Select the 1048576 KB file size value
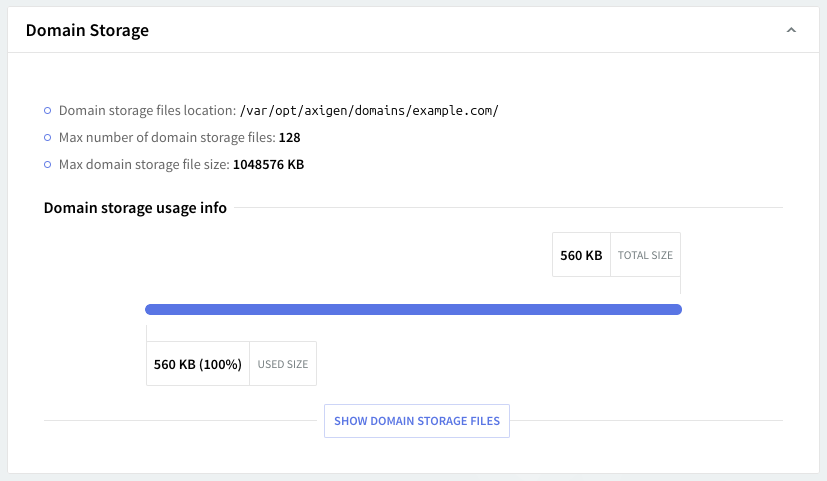 [x=268, y=164]
